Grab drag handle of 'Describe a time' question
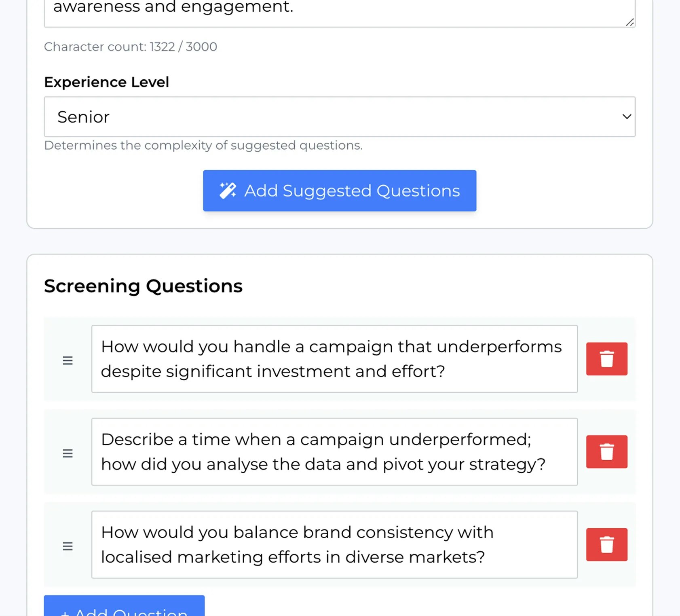Viewport: 680px width, 616px height. click(x=68, y=453)
